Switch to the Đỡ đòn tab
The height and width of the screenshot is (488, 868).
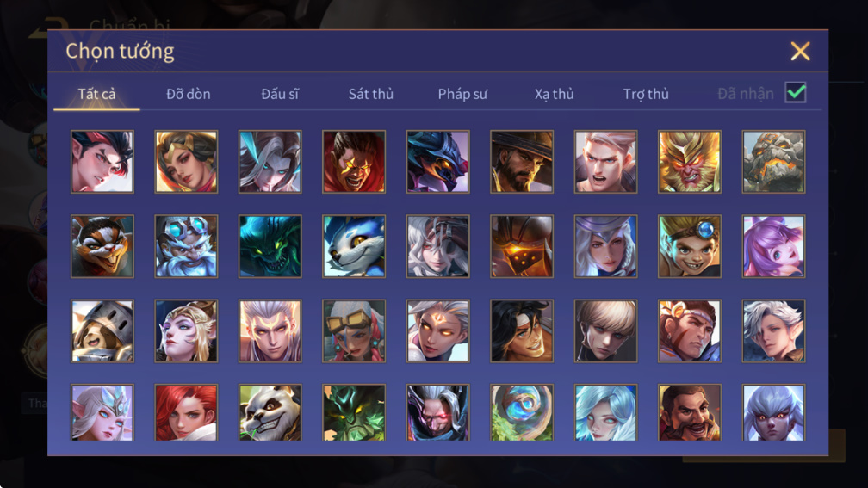[x=189, y=94]
